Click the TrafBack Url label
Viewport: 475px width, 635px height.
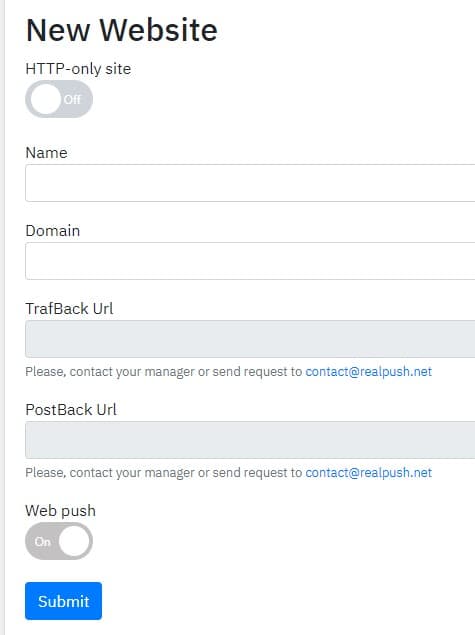pos(69,309)
